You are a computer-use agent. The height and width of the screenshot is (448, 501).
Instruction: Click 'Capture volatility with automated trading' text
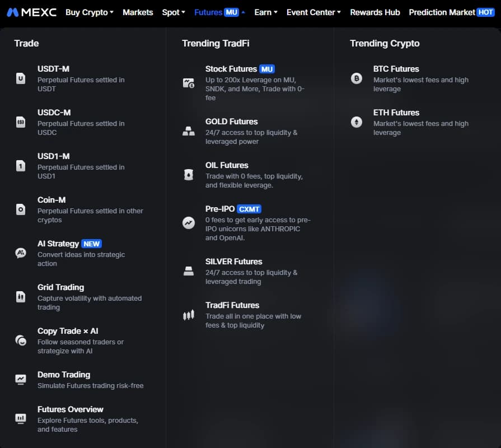[90, 303]
